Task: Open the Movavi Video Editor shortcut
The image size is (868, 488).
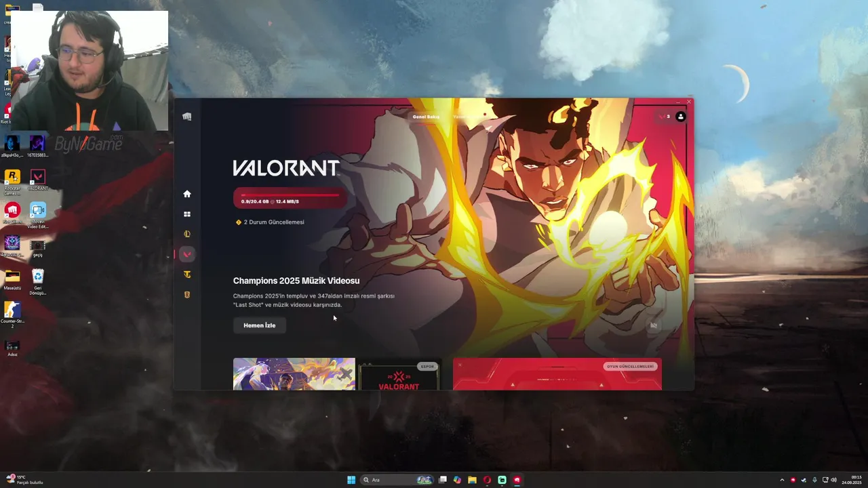Action: tap(38, 215)
